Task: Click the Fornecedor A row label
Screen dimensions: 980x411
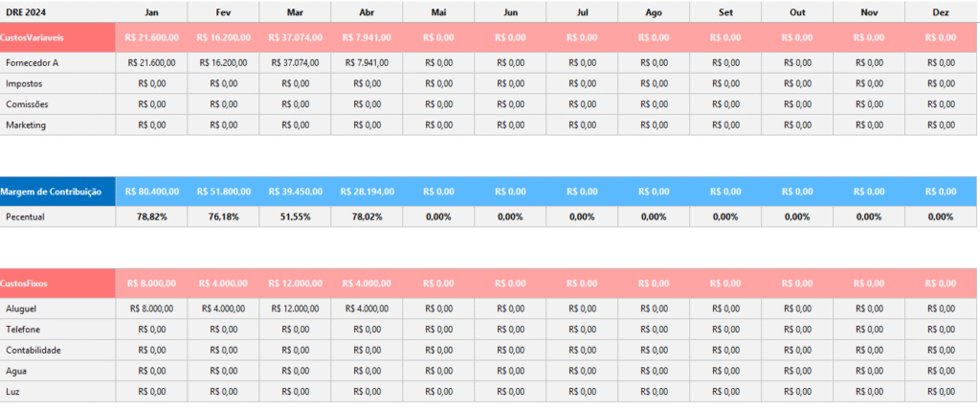Action: coord(33,62)
